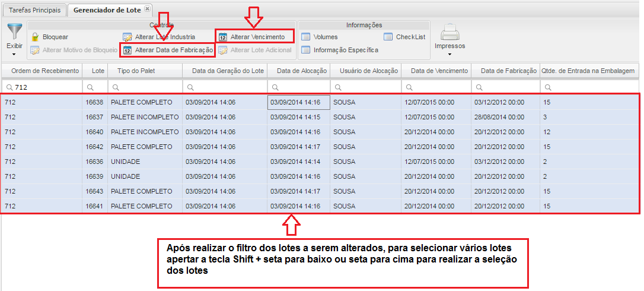644x291 pixels.
Task: Click the Alterar Data de Fabricação label
Action: point(174,50)
